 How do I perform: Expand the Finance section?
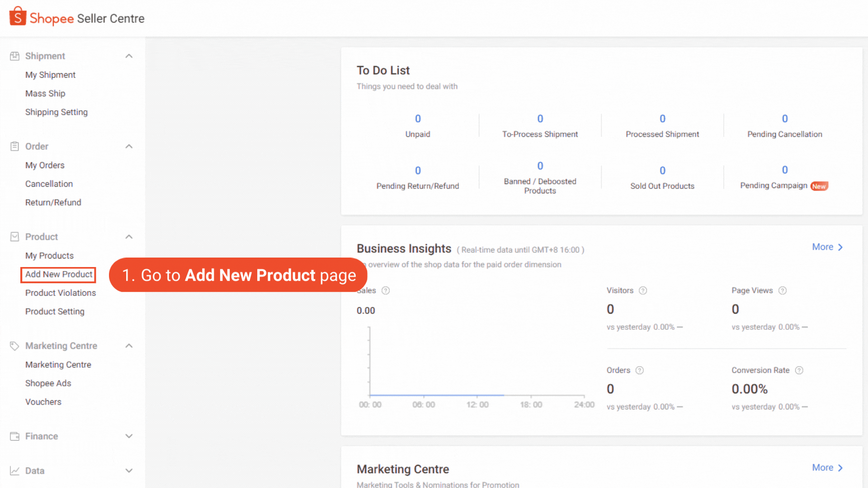pyautogui.click(x=129, y=436)
